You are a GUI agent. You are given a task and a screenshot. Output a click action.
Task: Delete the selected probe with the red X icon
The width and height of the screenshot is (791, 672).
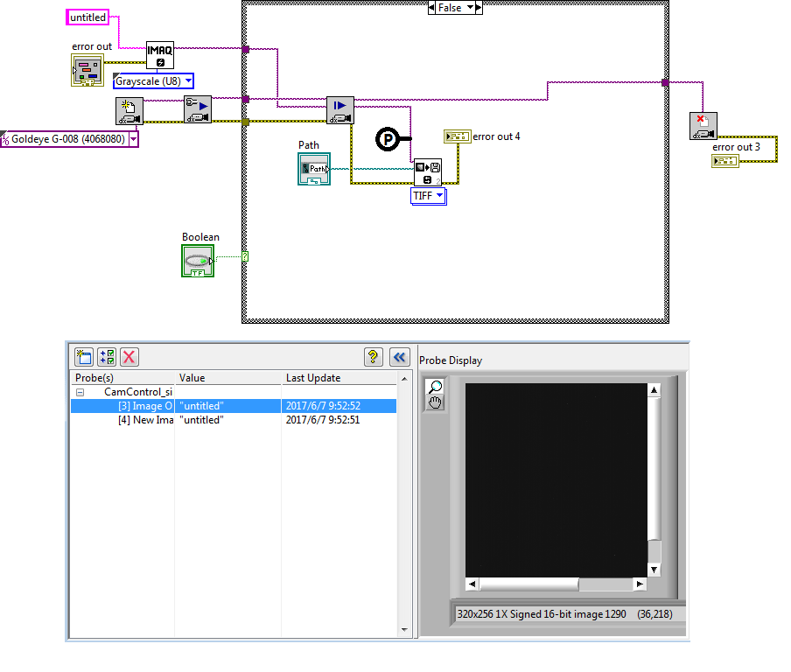tap(129, 357)
